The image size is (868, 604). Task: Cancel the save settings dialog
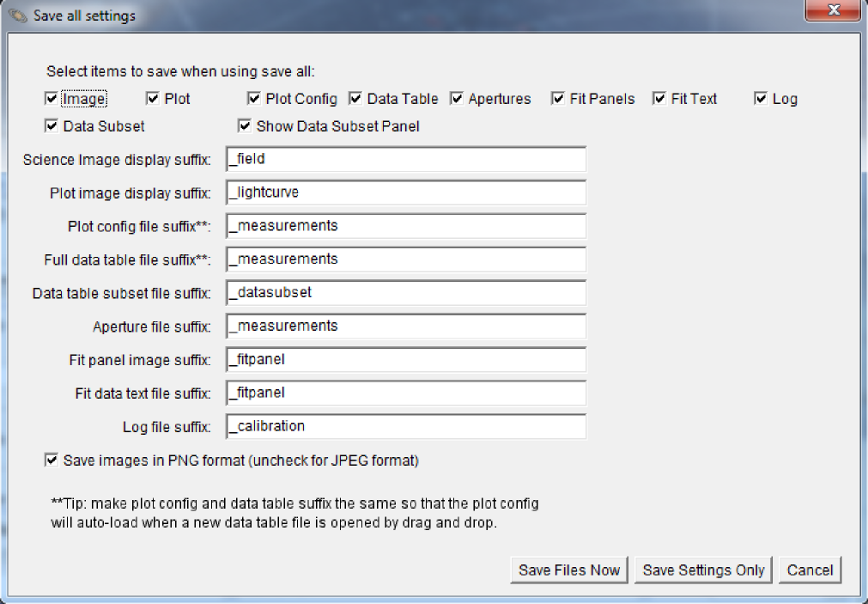(810, 570)
